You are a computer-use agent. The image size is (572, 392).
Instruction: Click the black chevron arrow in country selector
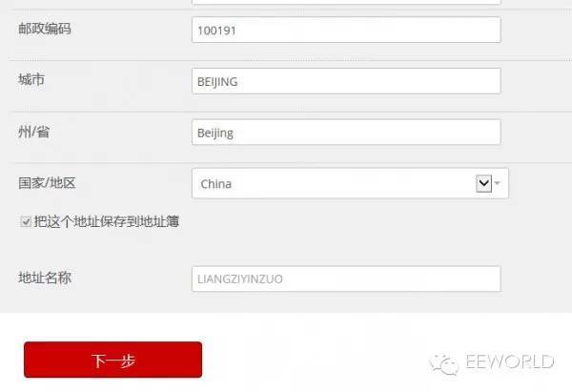pos(483,183)
